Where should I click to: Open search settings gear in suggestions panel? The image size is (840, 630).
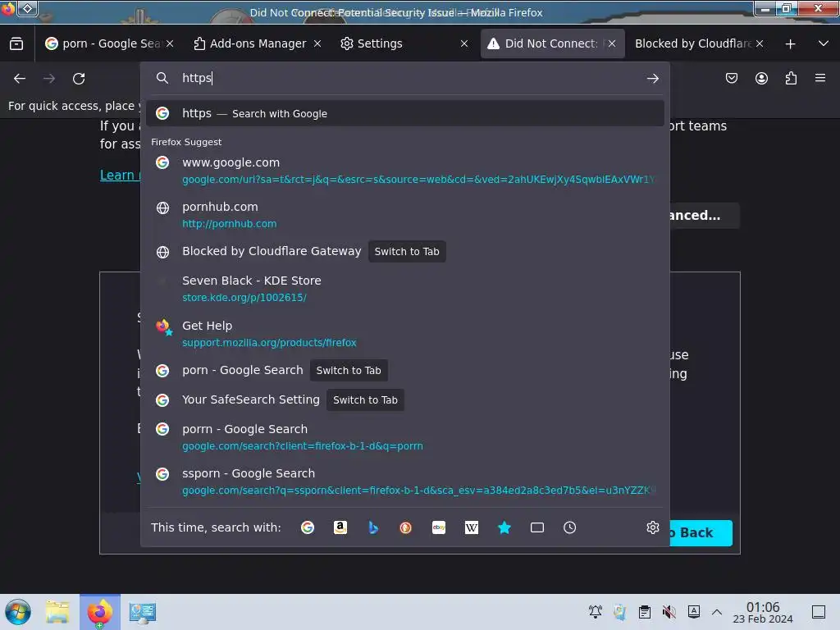(x=652, y=527)
